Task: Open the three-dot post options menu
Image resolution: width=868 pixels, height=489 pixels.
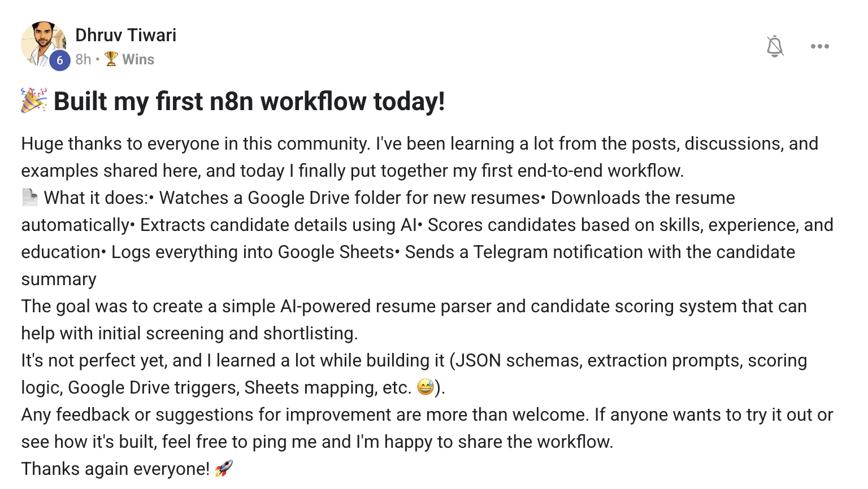Action: pyautogui.click(x=819, y=46)
